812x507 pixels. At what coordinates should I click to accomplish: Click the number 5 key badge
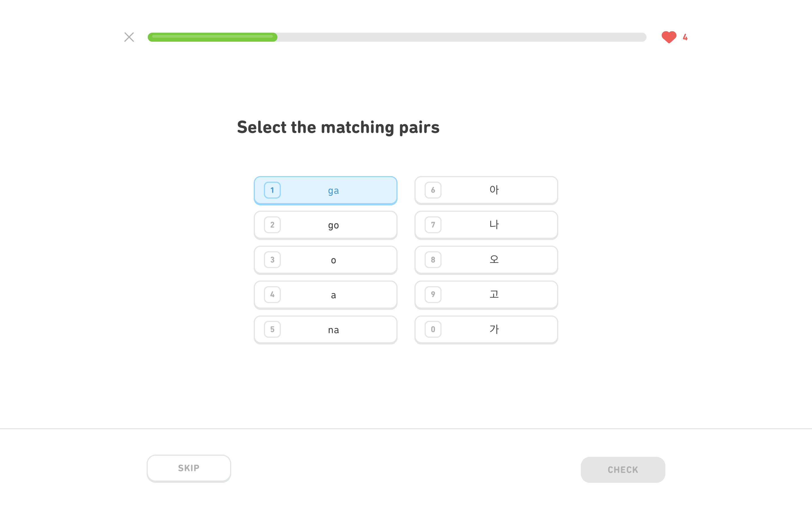(272, 329)
